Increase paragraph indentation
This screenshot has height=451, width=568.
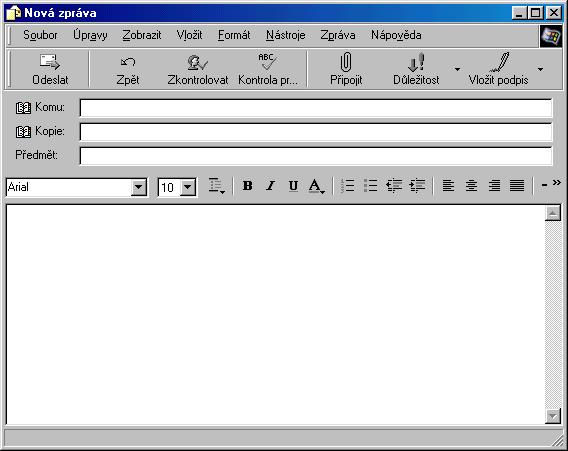pos(417,186)
